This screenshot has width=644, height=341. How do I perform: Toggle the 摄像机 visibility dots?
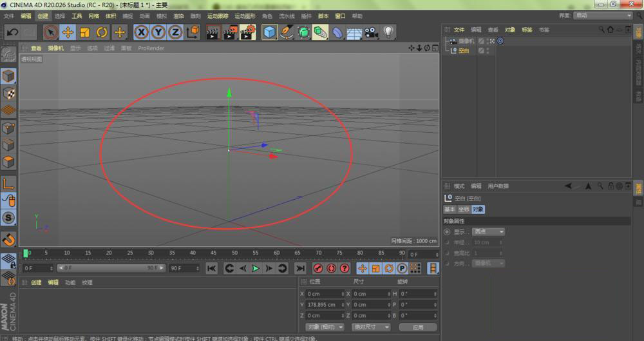coord(488,41)
